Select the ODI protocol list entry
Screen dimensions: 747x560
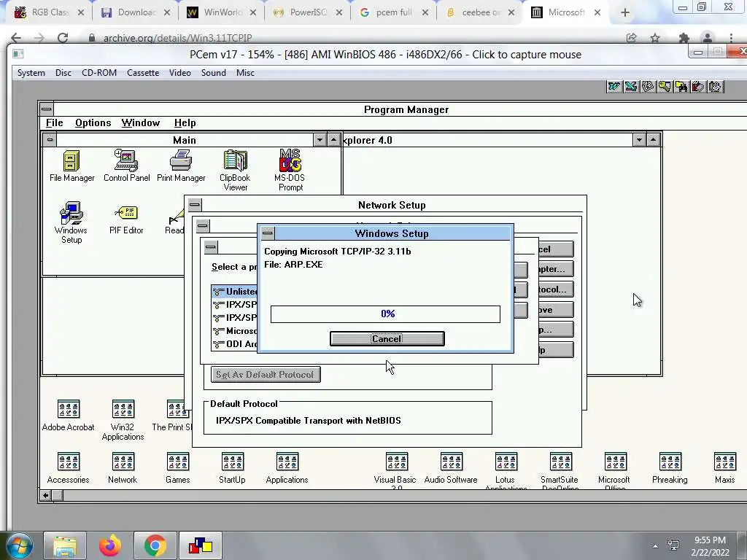pos(235,344)
